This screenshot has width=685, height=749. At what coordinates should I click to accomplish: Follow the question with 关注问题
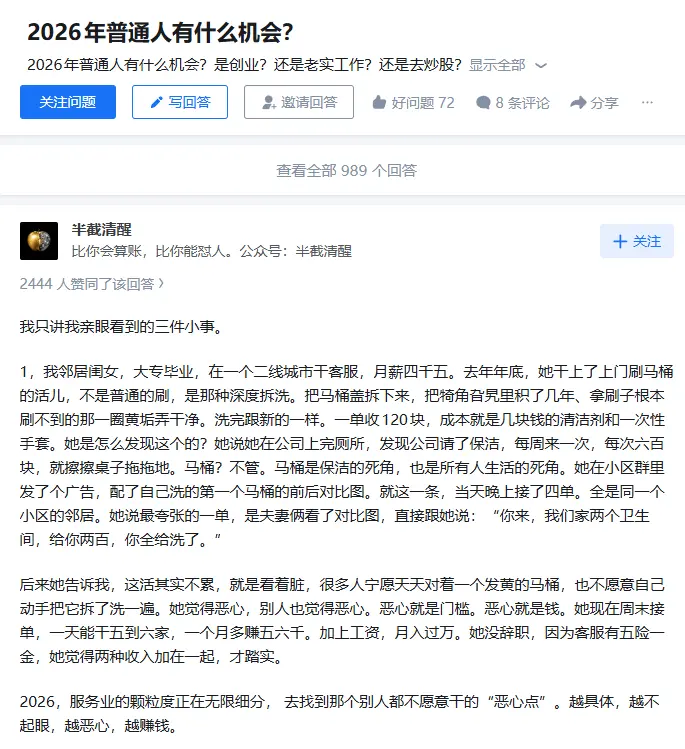(x=68, y=102)
